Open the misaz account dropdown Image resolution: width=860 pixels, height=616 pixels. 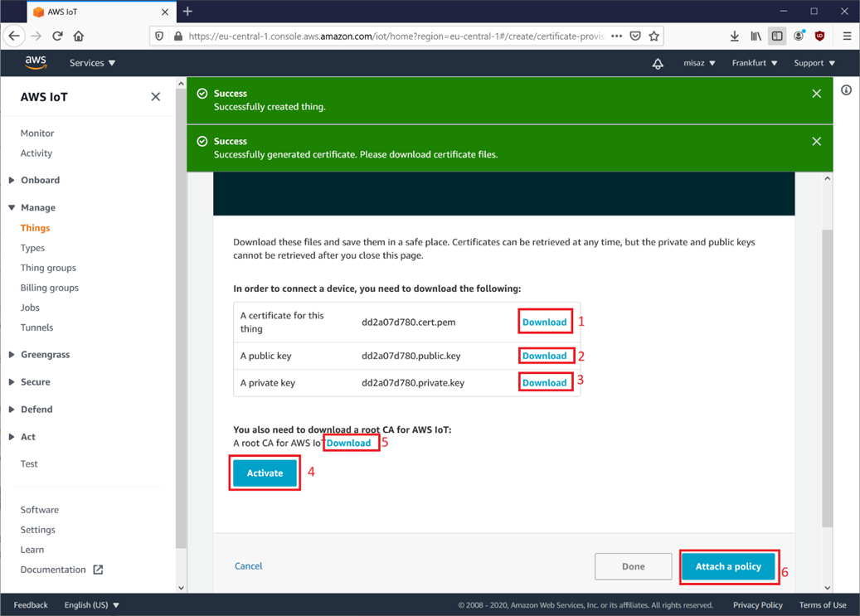tap(699, 63)
